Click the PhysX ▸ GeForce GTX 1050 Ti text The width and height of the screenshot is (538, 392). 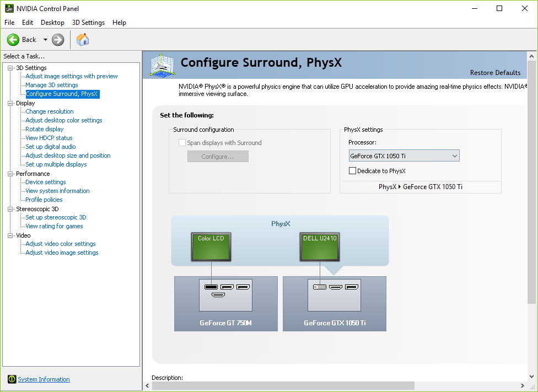420,187
